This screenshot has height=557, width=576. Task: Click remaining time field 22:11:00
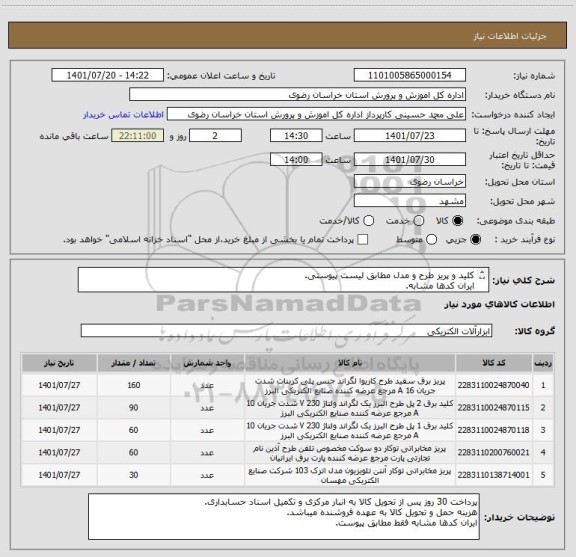click(138, 136)
